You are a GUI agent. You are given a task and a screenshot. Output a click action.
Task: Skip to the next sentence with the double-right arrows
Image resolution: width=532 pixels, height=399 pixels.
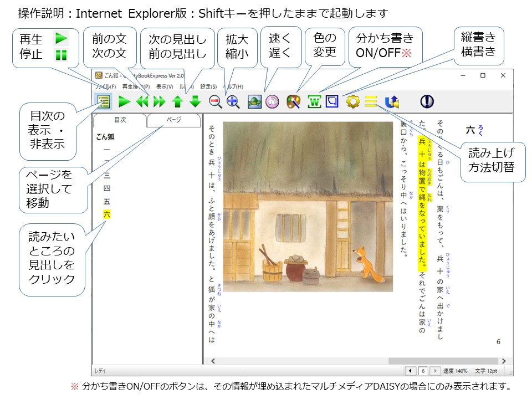(x=159, y=101)
